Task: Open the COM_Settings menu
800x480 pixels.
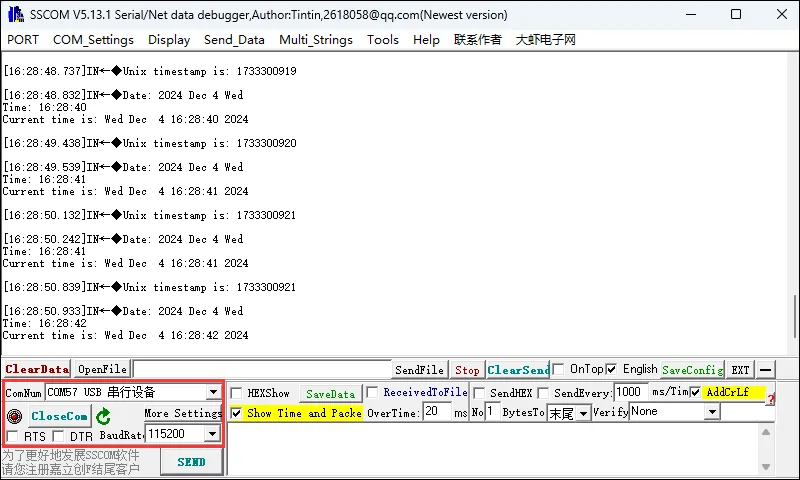Action: [x=93, y=40]
